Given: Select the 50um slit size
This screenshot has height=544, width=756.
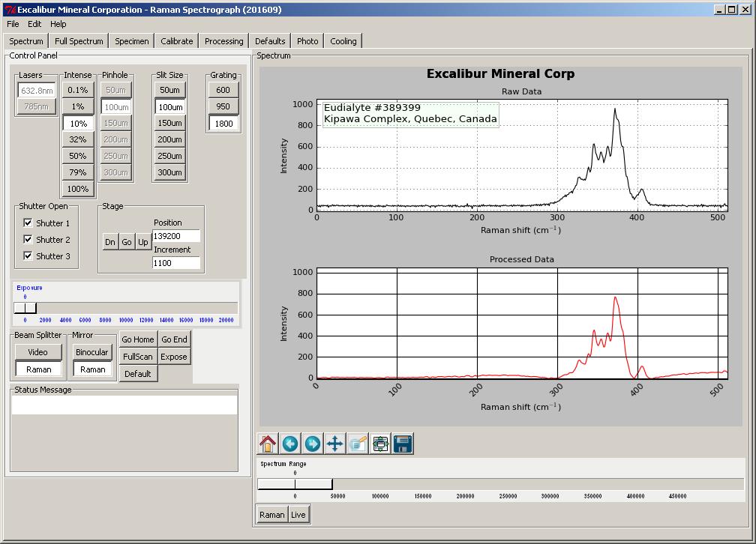Looking at the screenshot, I should tap(170, 90).
